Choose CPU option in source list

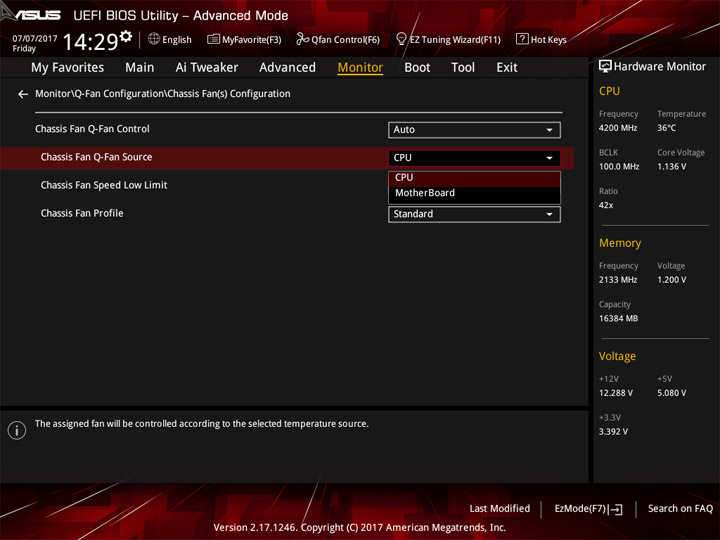pos(474,178)
